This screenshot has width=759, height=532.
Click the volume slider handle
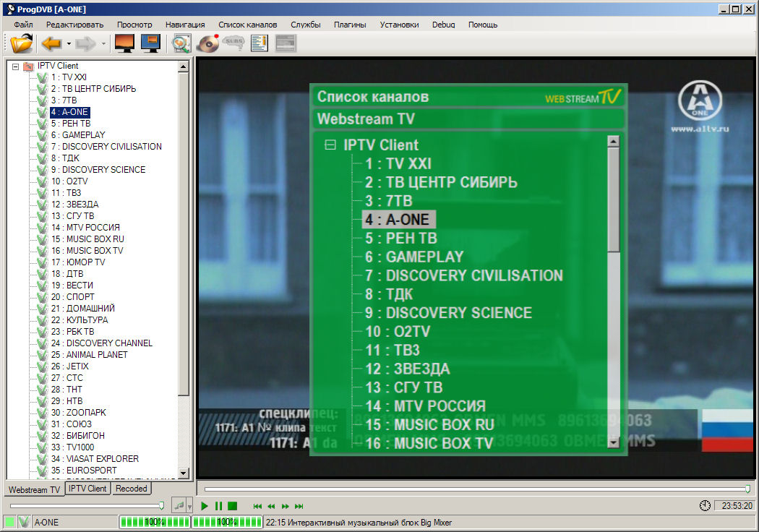(161, 506)
